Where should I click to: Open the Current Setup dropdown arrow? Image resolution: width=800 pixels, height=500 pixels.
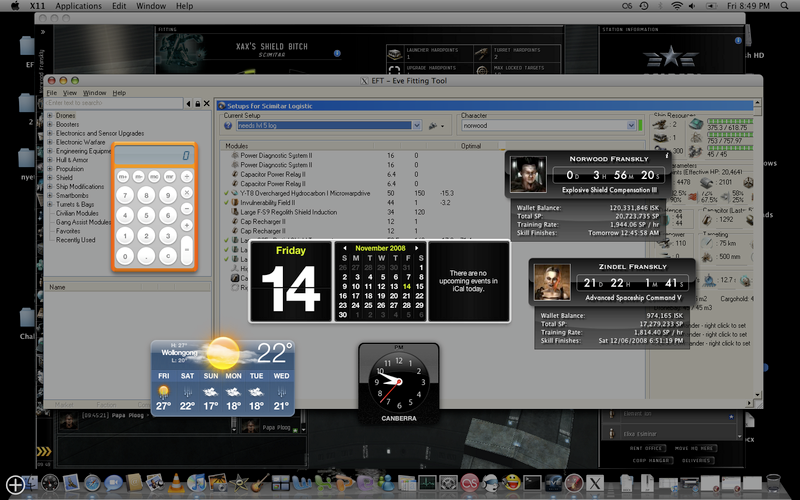[x=416, y=126]
